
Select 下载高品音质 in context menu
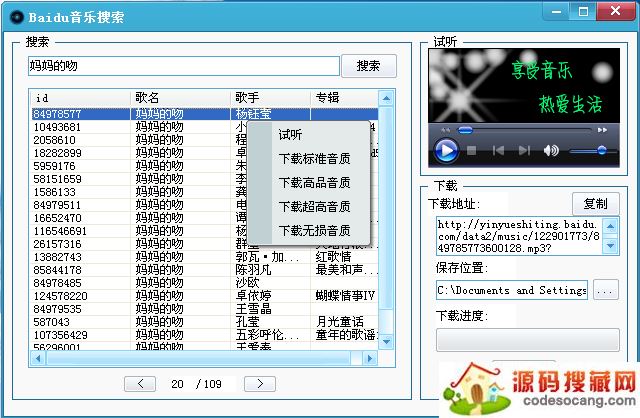point(314,182)
